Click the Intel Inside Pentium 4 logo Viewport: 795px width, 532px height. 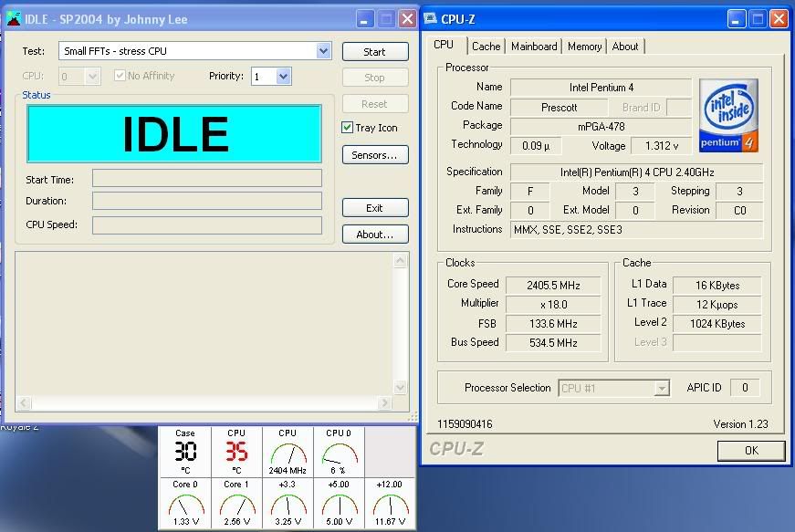[x=728, y=115]
